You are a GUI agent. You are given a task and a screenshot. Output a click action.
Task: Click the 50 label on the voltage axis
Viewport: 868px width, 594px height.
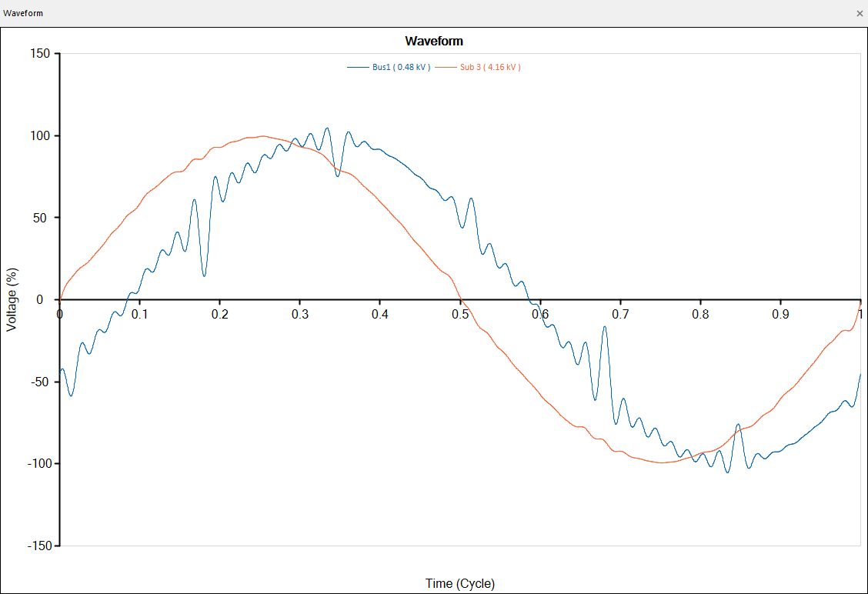[43, 218]
